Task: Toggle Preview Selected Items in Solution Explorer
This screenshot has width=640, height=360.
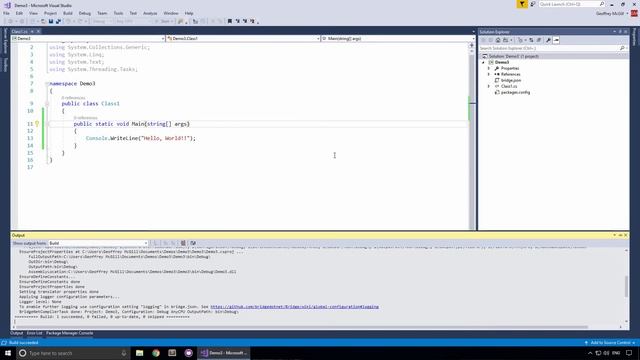Action: click(556, 40)
